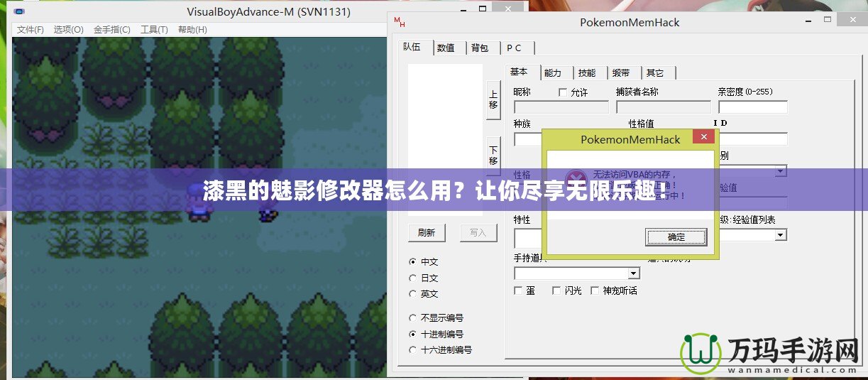868x380 pixels.
Task: Switch to the 数值 tab
Action: [446, 48]
